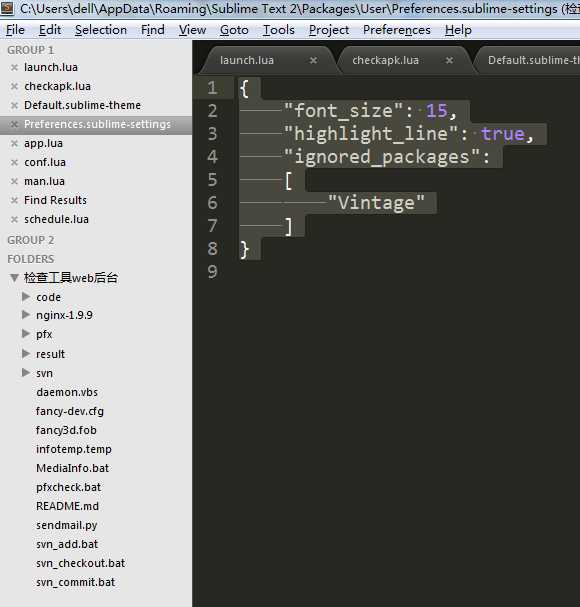Open the Project menu
Screen dimensions: 580x607
[329, 30]
